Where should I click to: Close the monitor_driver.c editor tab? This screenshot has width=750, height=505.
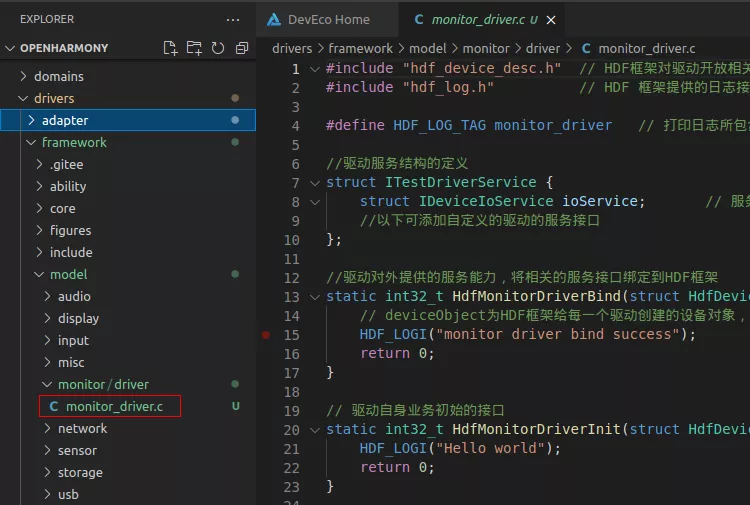[x=551, y=20]
